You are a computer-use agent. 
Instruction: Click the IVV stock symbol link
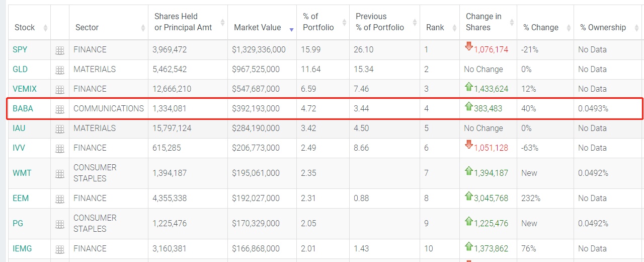point(19,148)
